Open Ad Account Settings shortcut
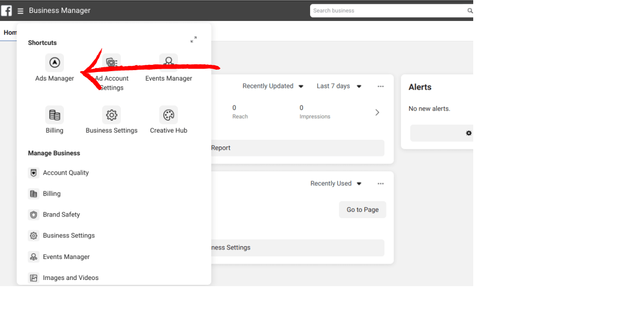Image resolution: width=644 pixels, height=310 pixels. coord(112,72)
